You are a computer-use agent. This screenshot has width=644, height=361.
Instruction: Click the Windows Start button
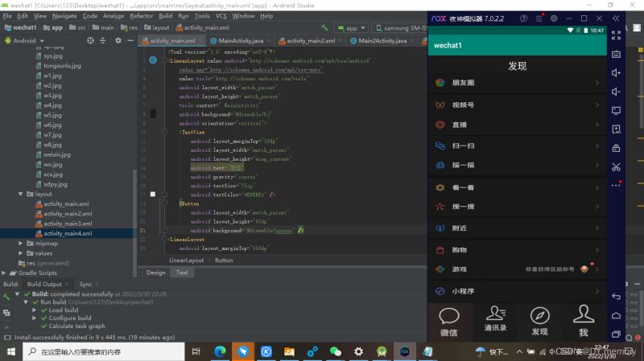tap(11, 351)
